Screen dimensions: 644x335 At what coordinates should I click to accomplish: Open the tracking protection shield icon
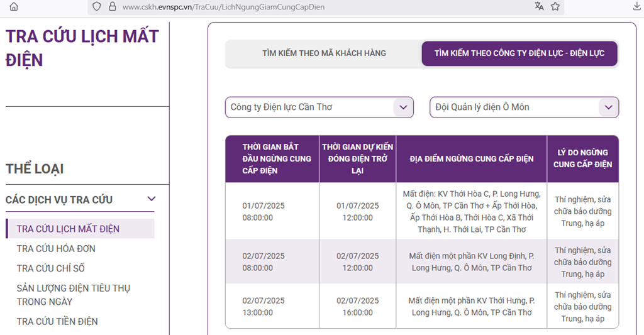pyautogui.click(x=96, y=7)
